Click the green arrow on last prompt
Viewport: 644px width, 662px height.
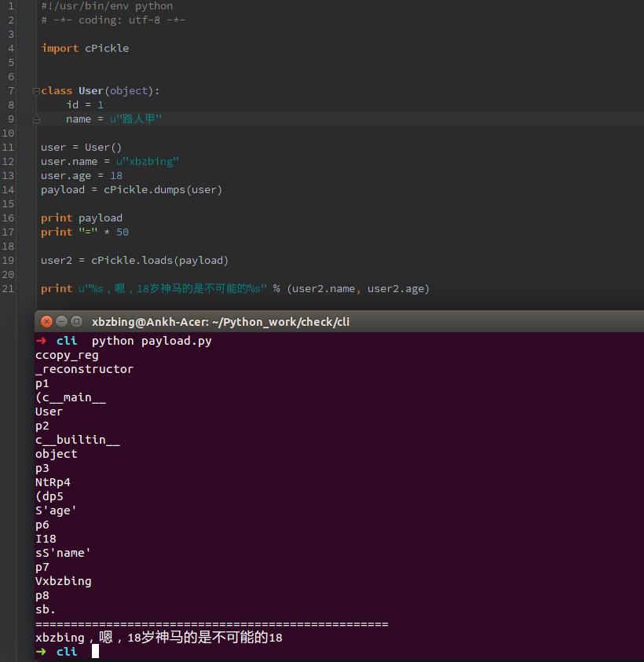(41, 652)
